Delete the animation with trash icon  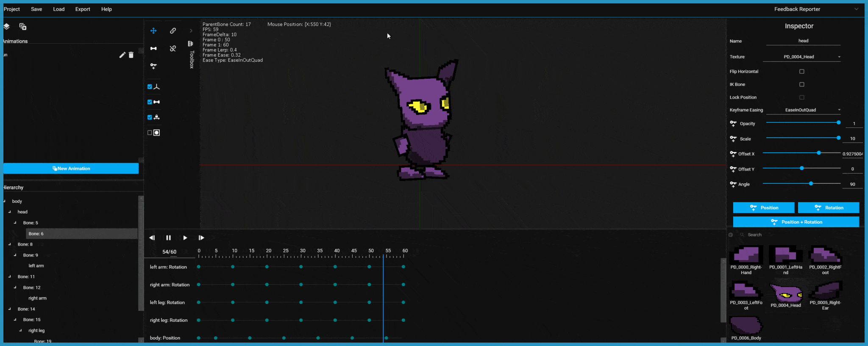point(131,55)
